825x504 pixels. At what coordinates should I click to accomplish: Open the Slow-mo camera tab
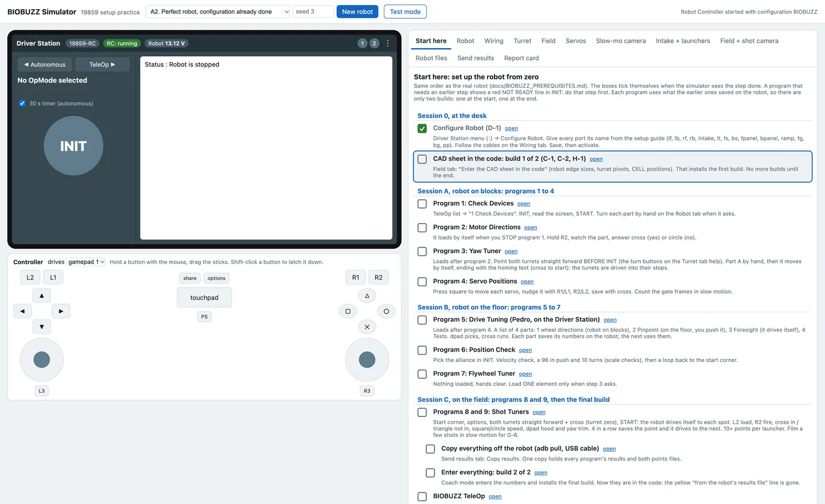coord(620,41)
